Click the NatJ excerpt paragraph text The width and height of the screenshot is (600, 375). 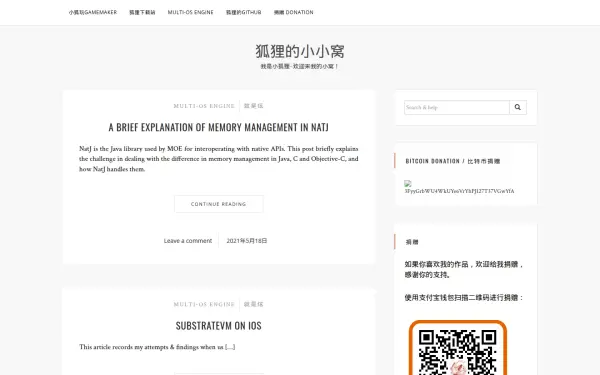[218, 159]
